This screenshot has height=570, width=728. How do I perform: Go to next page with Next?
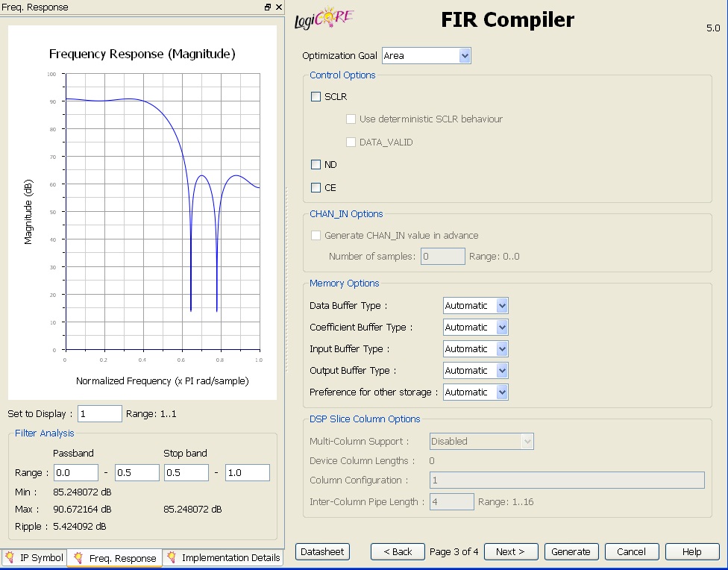click(x=511, y=552)
